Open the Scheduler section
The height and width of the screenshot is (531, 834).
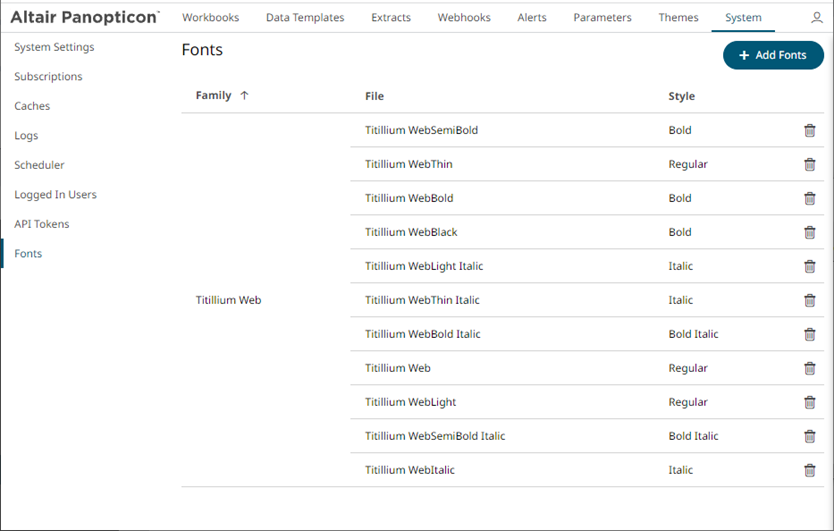39,165
